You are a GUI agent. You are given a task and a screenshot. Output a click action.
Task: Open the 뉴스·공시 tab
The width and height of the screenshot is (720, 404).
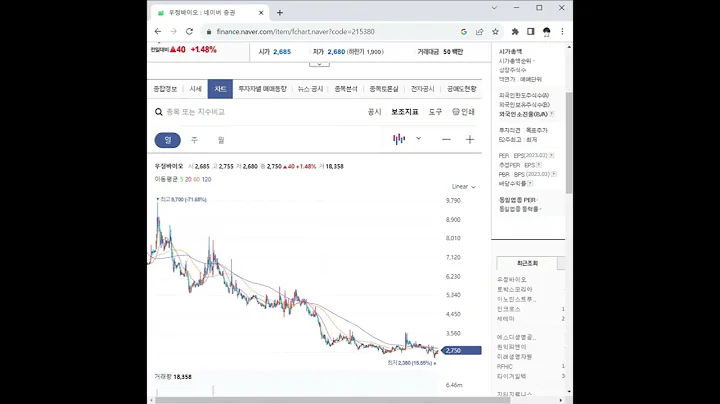[310, 89]
